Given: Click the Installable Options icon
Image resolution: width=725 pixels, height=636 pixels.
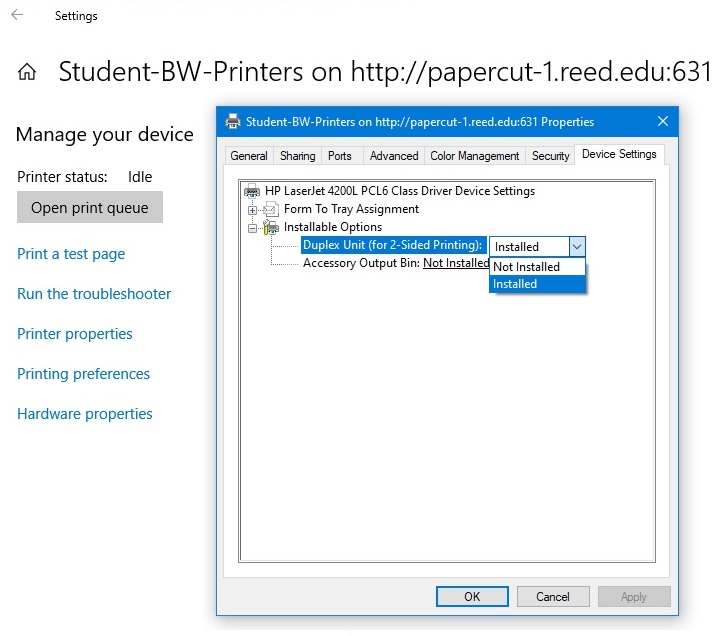Looking at the screenshot, I should (x=271, y=227).
